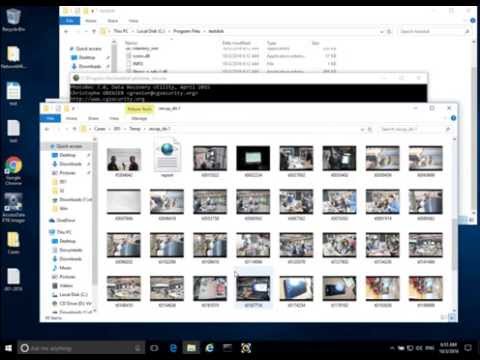Open AccessData FTK Imager desktop shortcut
Screen dimensions: 480x360
pos(13,207)
